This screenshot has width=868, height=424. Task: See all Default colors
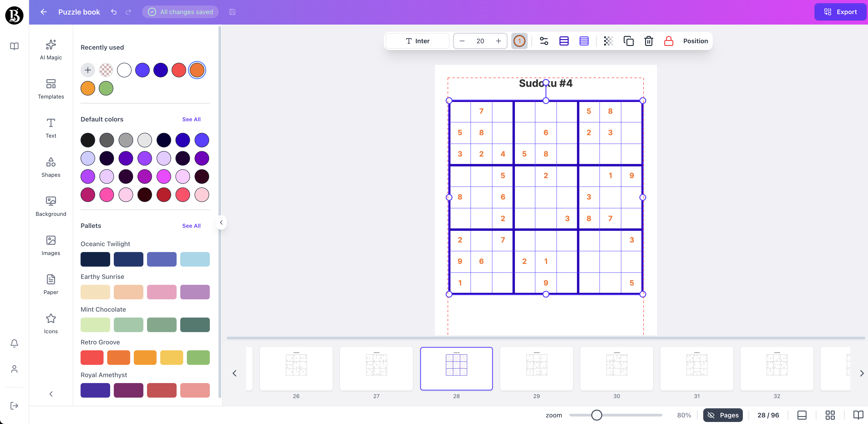pyautogui.click(x=191, y=119)
